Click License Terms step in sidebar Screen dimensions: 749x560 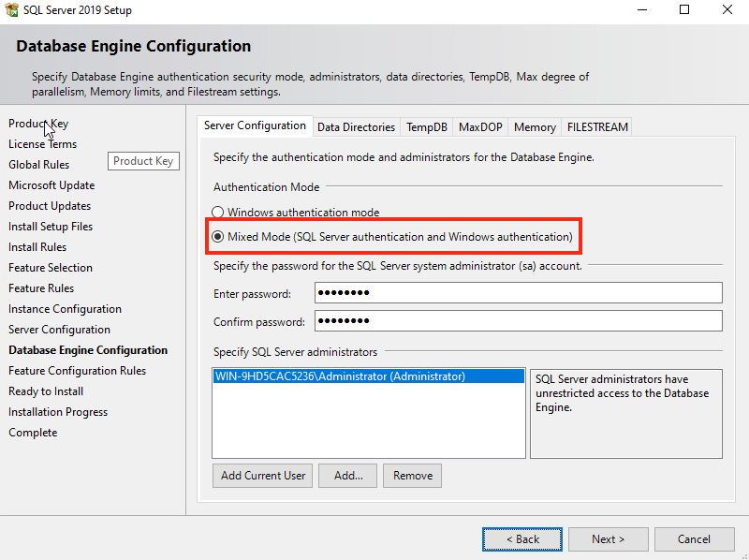tap(42, 144)
